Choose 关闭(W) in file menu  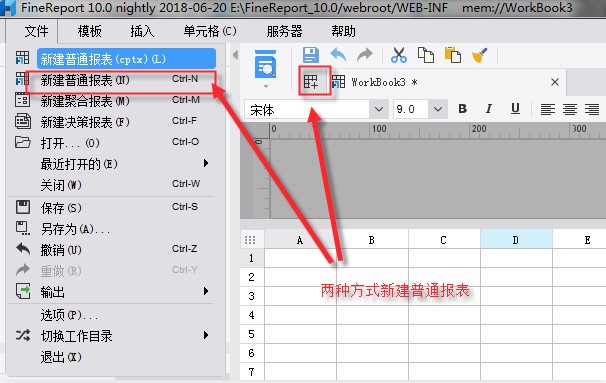114,185
